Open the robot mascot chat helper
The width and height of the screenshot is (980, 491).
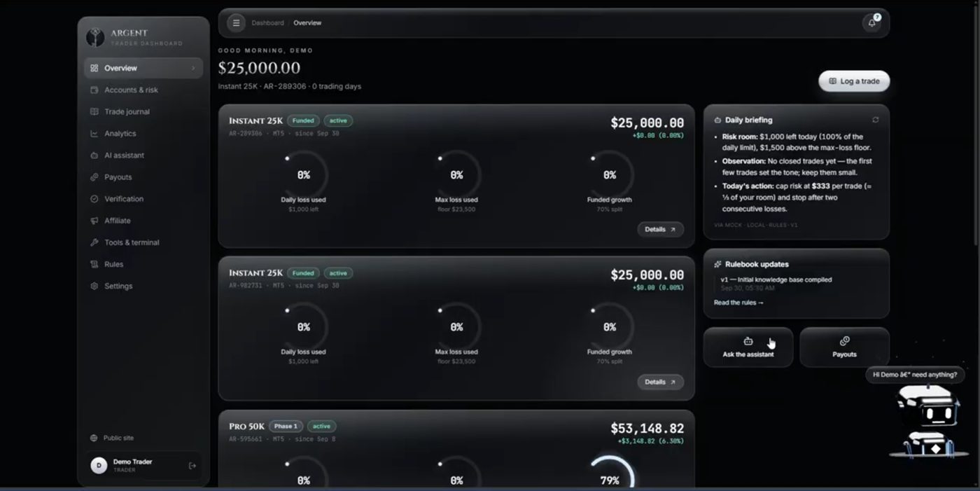pyautogui.click(x=928, y=422)
